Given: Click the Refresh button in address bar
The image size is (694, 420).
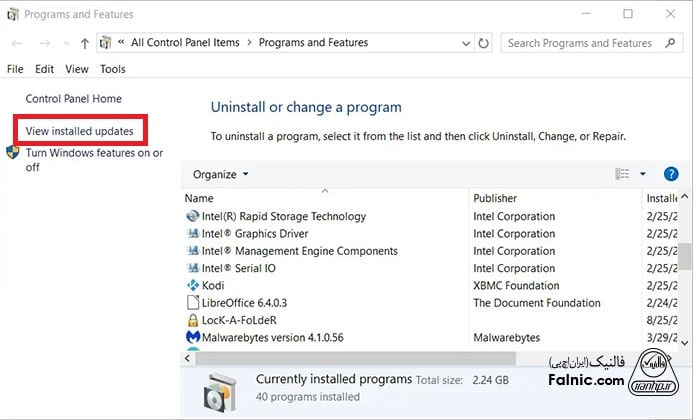Looking at the screenshot, I should 485,44.
